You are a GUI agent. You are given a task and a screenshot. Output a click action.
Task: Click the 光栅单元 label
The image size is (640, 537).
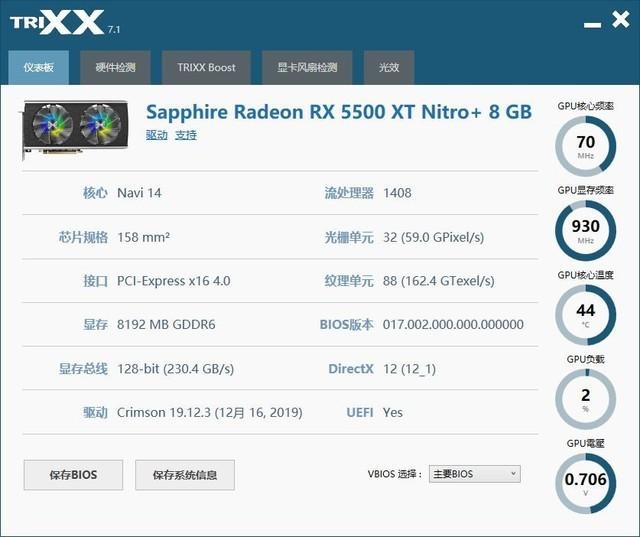click(349, 237)
